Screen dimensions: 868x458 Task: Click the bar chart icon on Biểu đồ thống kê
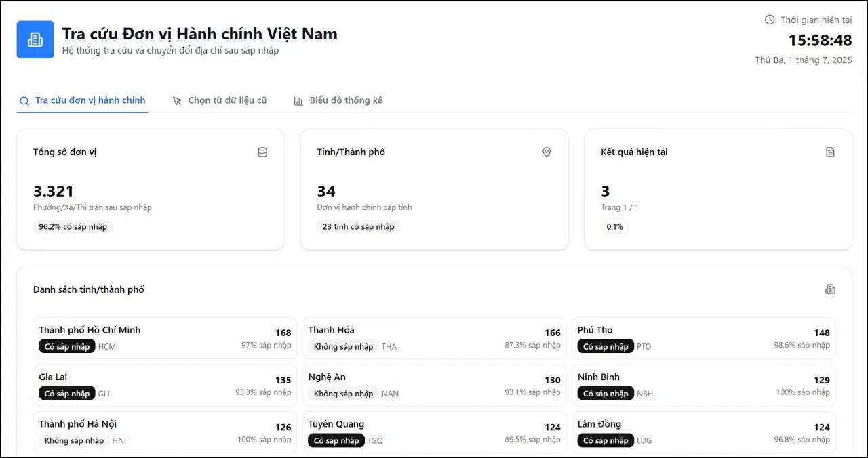[x=298, y=100]
